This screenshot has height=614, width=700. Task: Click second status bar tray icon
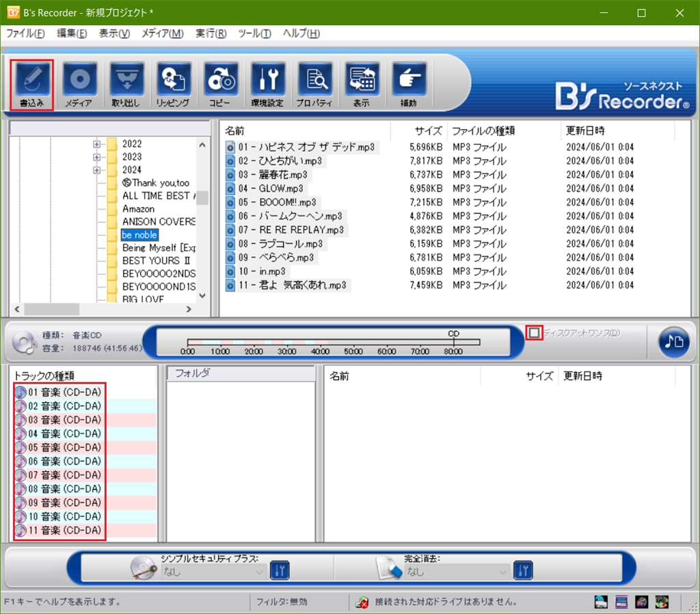tap(621, 602)
